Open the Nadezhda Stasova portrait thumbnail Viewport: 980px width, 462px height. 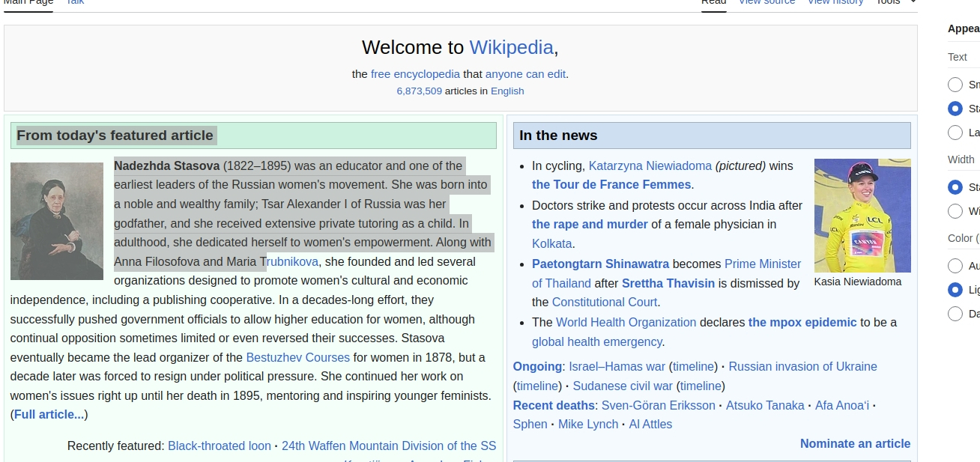point(57,221)
